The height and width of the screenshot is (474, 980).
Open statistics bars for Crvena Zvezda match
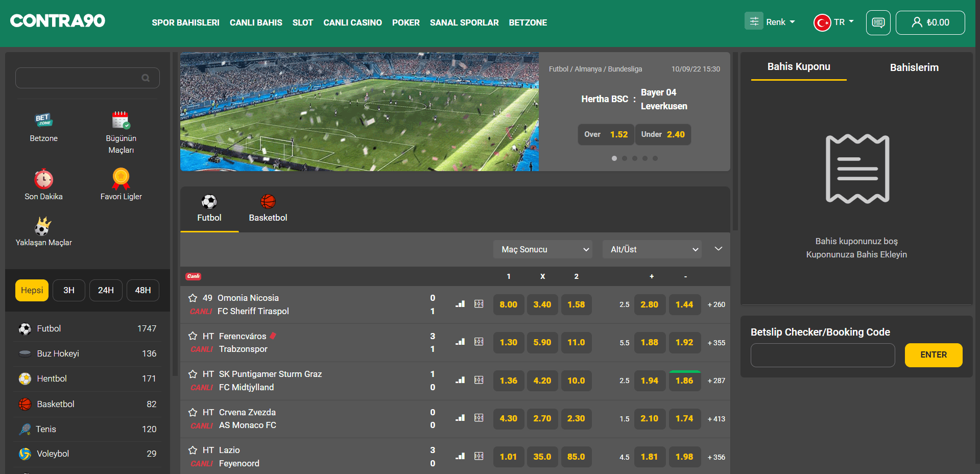click(460, 418)
